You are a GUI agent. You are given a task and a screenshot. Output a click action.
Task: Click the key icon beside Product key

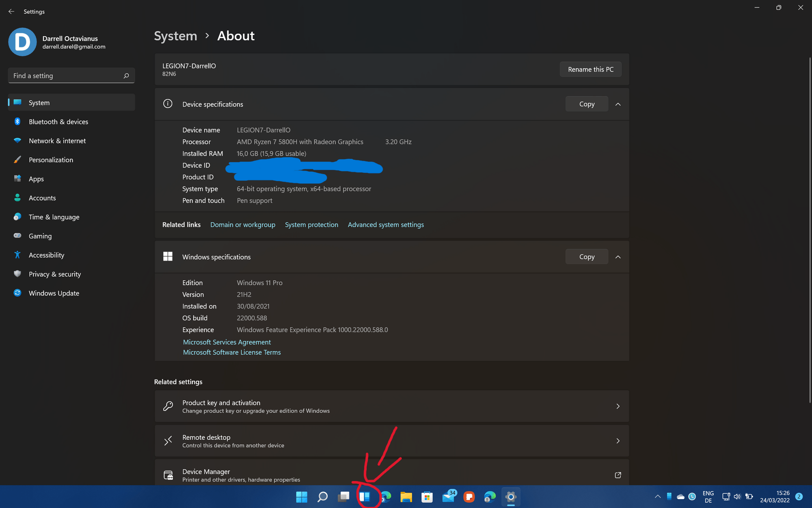point(168,406)
